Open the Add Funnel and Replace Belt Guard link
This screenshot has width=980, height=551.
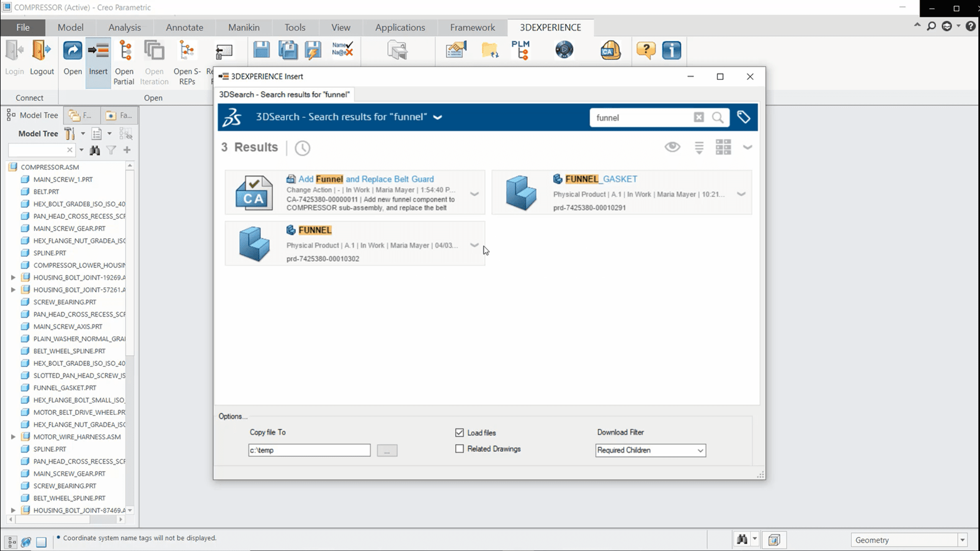(366, 179)
